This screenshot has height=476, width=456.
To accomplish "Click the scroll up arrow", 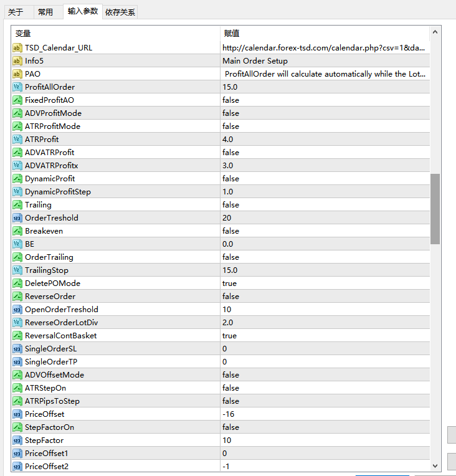I will coord(435,32).
